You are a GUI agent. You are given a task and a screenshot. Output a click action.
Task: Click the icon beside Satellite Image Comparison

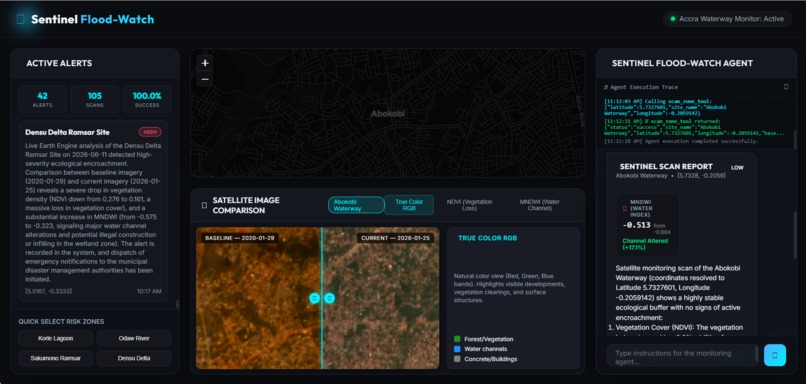[x=204, y=205]
